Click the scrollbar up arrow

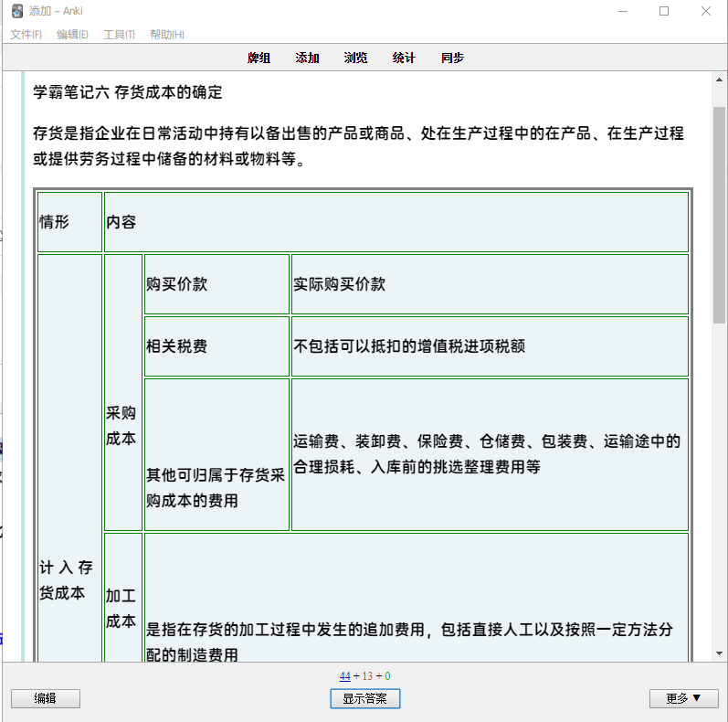[719, 80]
